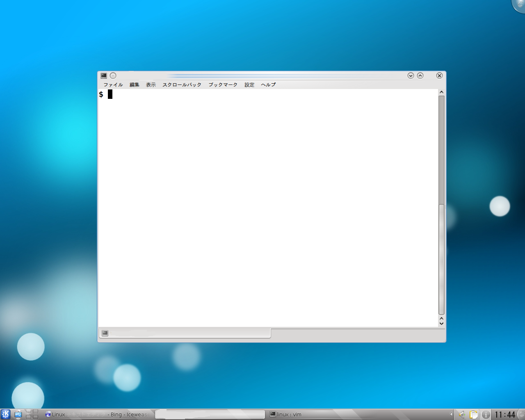Open the 表示 menu

151,85
